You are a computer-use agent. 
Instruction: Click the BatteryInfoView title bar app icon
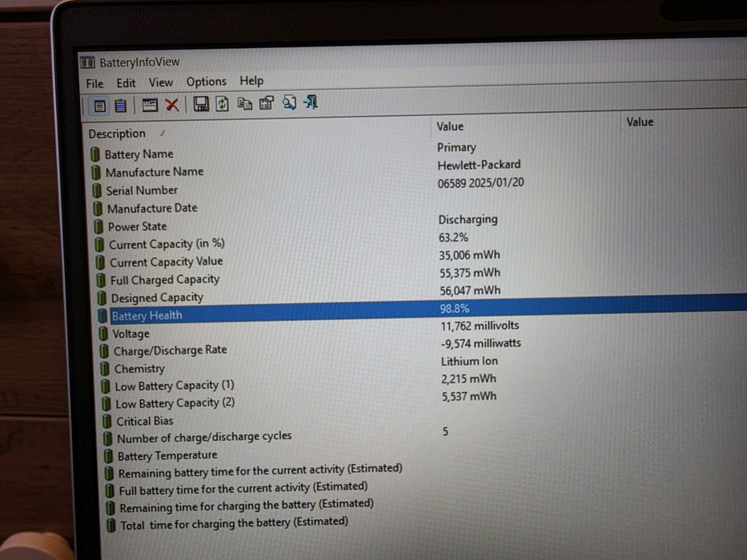coord(87,62)
